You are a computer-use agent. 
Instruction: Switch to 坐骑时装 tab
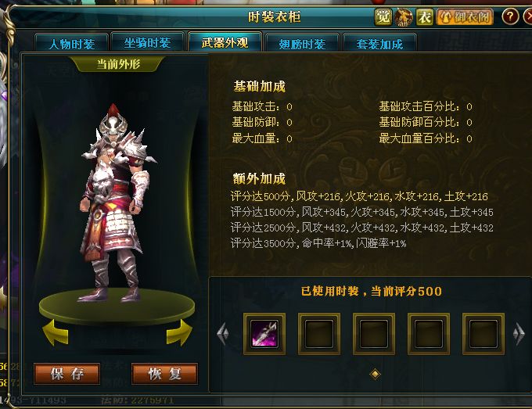pyautogui.click(x=148, y=42)
